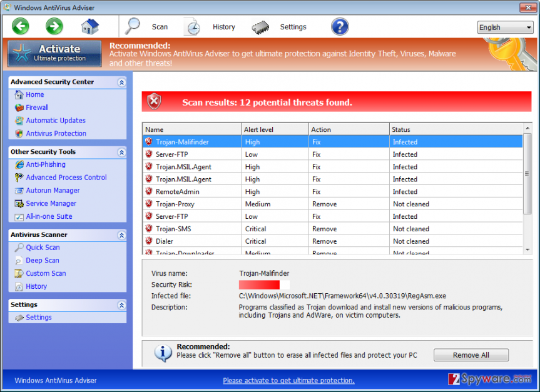Click the green forward arrow icon
The height and width of the screenshot is (392, 540).
(x=54, y=26)
